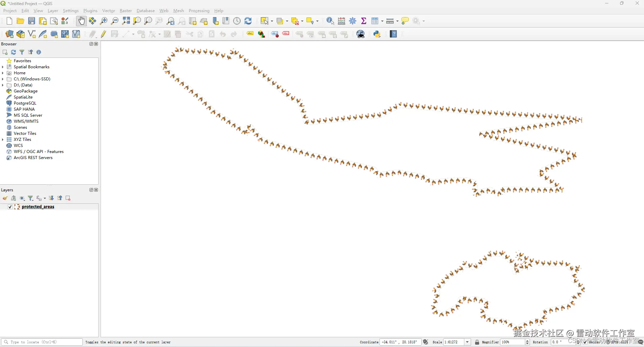Viewport: 644px width, 347px height.
Task: Click the Magnifier spin box stepper
Action: (x=527, y=342)
